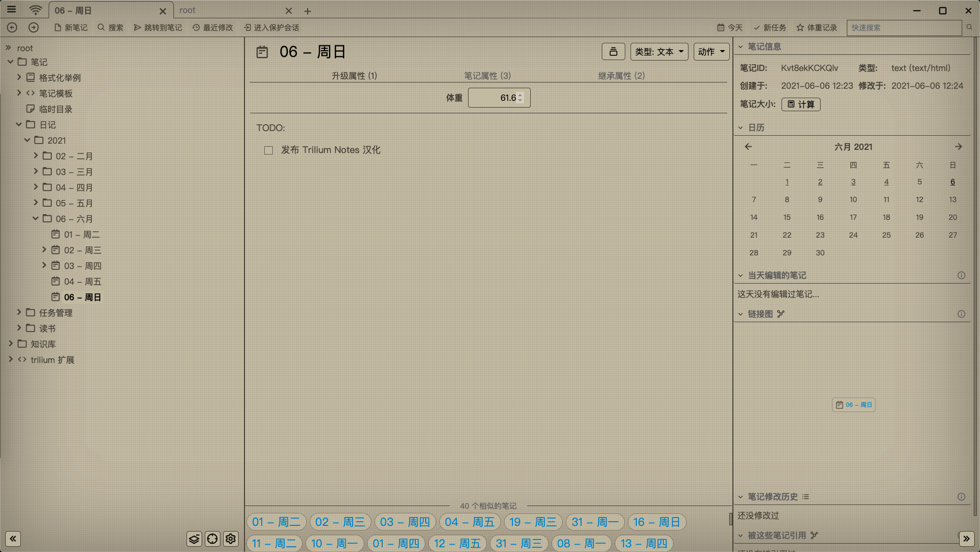Click 跳转到笔记 jump to note
The image size is (980, 552).
158,27
